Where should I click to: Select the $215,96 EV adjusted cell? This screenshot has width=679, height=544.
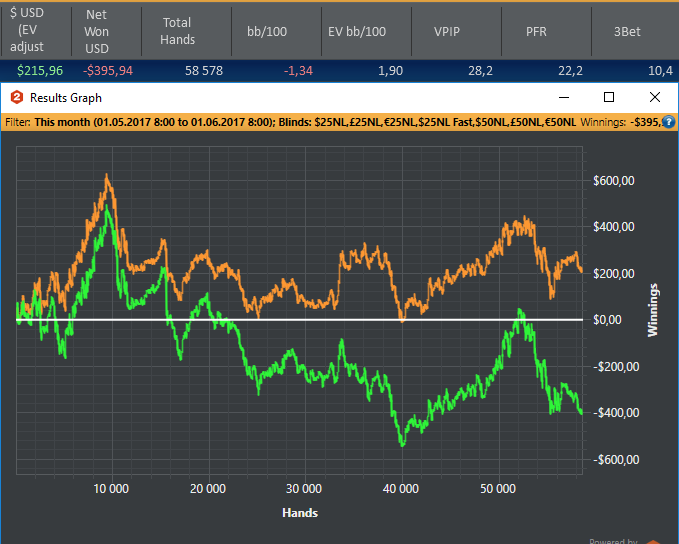coord(40,71)
